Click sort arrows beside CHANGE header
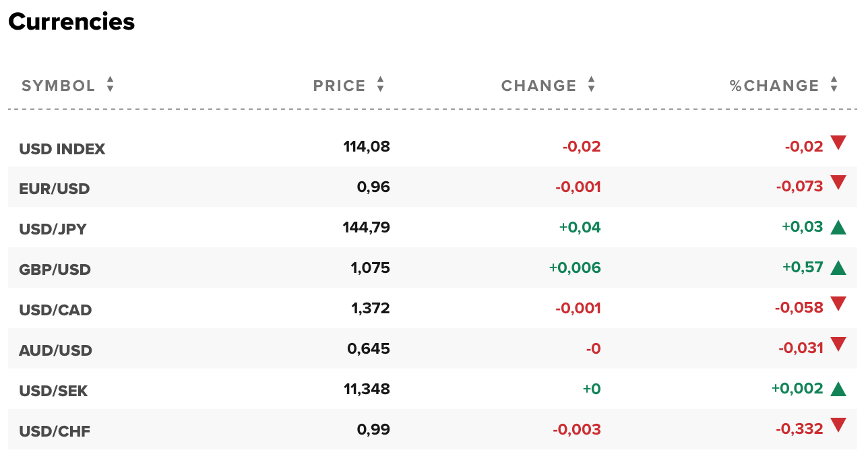Image resolution: width=868 pixels, height=473 pixels. [592, 85]
